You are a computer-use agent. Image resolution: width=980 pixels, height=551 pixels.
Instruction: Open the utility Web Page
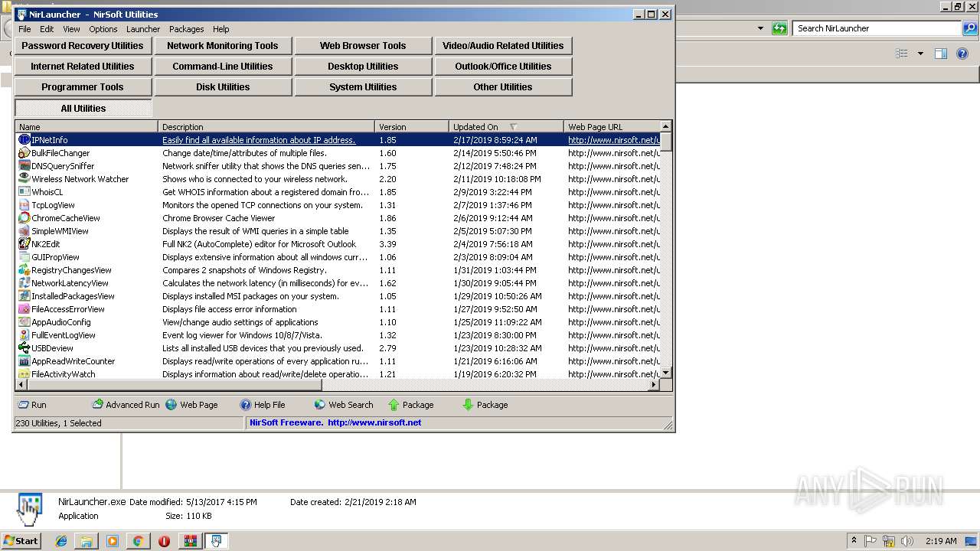(x=192, y=405)
